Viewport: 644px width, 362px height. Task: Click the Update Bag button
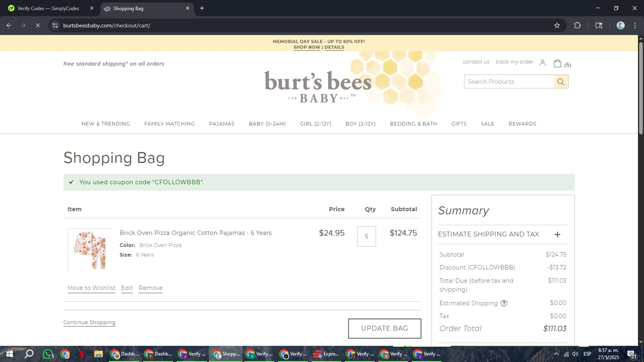385,329
